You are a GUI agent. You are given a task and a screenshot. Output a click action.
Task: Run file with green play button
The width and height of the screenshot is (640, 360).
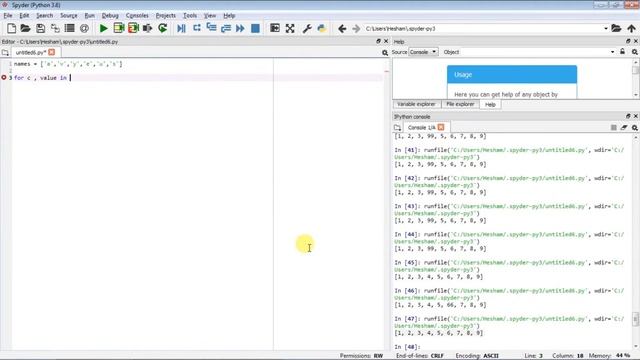(104, 28)
